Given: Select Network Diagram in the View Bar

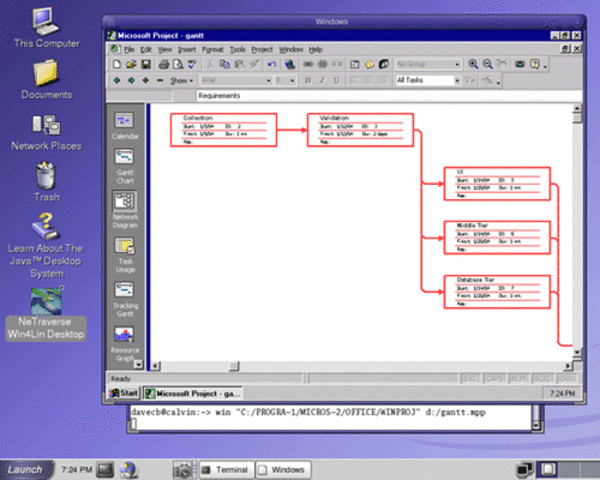Looking at the screenshot, I should click(125, 209).
